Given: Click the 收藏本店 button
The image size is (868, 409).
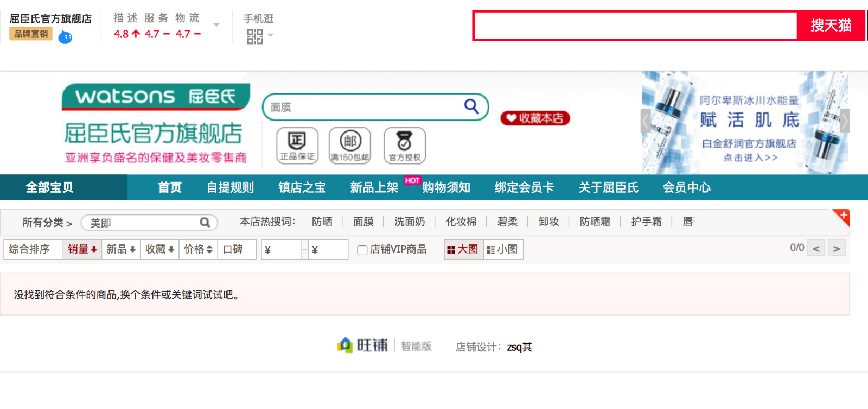Looking at the screenshot, I should [x=535, y=118].
